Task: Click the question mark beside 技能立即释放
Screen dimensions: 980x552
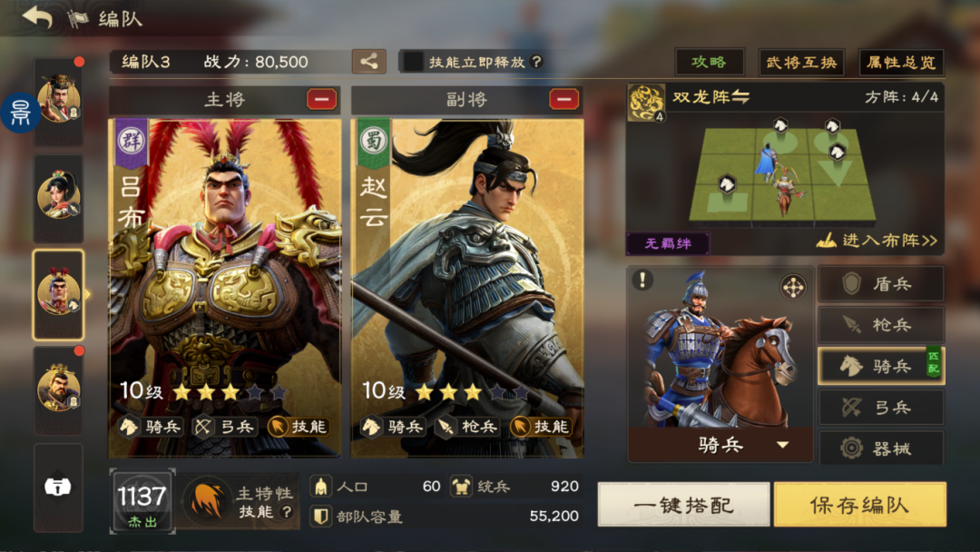Action: [536, 61]
